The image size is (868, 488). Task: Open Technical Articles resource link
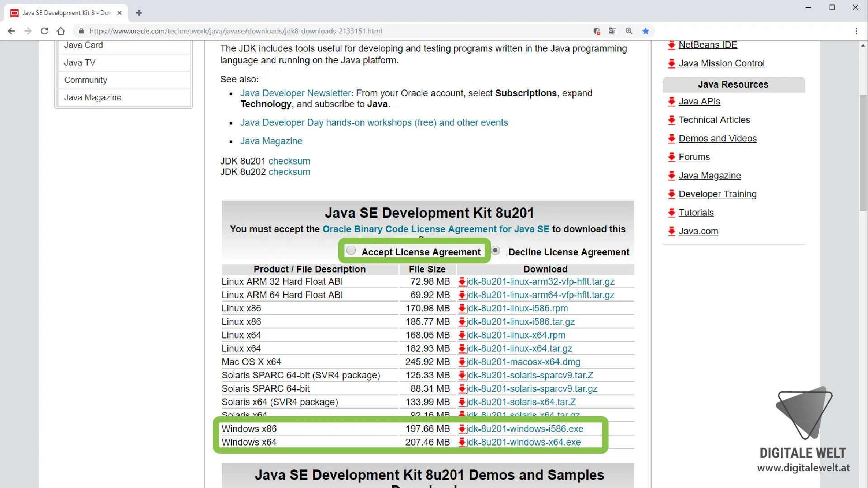(x=714, y=120)
